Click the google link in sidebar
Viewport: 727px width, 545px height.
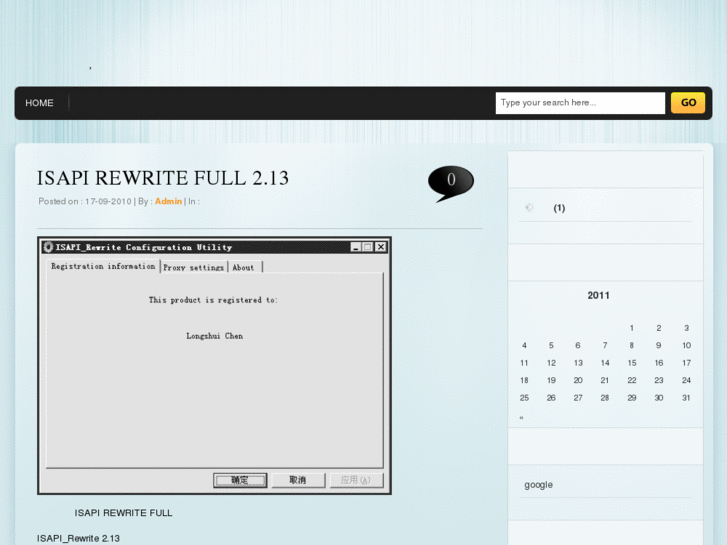point(538,485)
